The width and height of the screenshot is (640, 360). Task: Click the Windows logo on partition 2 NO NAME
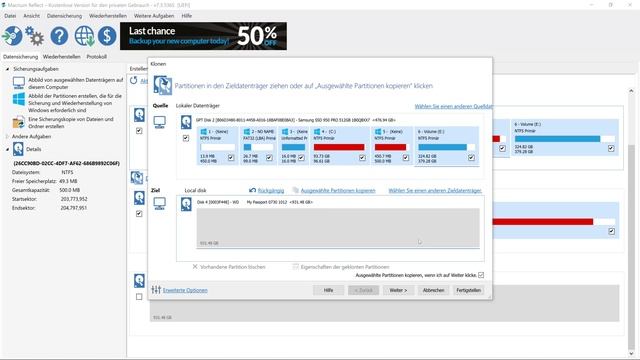247,131
